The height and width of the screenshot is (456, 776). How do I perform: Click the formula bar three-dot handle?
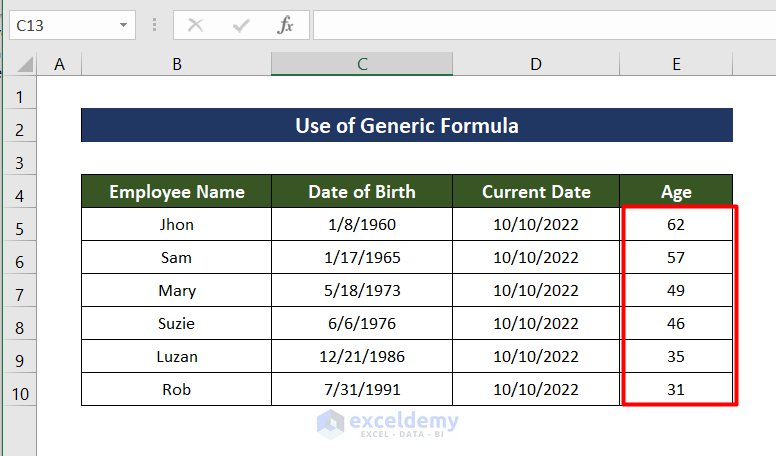(154, 26)
